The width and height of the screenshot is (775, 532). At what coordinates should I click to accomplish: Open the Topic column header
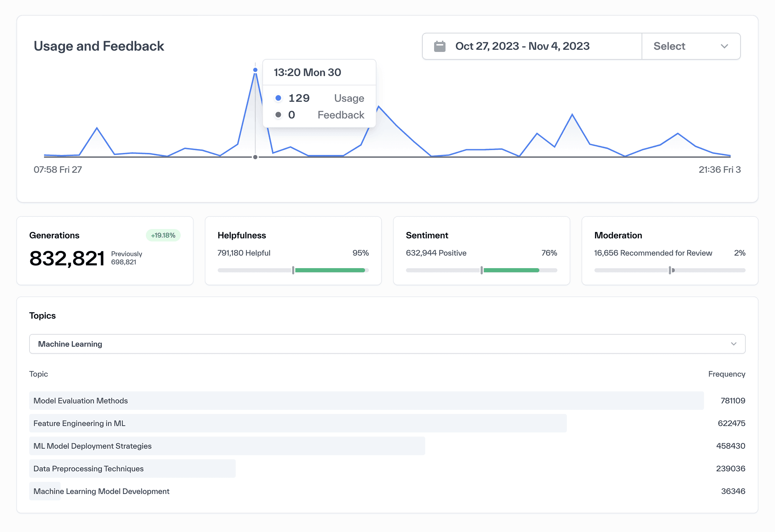pos(38,374)
